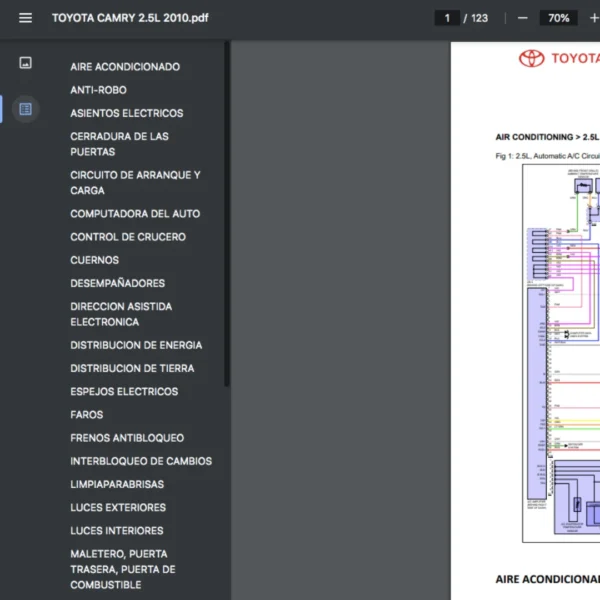Image resolution: width=600 pixels, height=600 pixels.
Task: Go to ESPEJOS ELECTRICOS section
Action: tap(124, 391)
